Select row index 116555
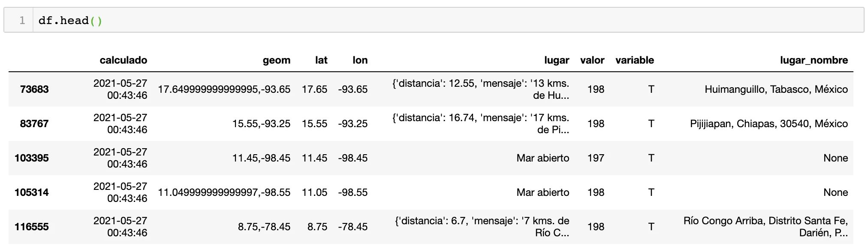The height and width of the screenshot is (250, 868). pyautogui.click(x=32, y=227)
